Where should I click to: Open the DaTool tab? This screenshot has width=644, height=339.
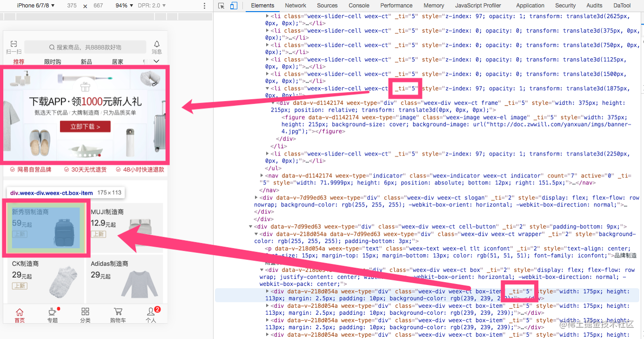pyautogui.click(x=622, y=6)
